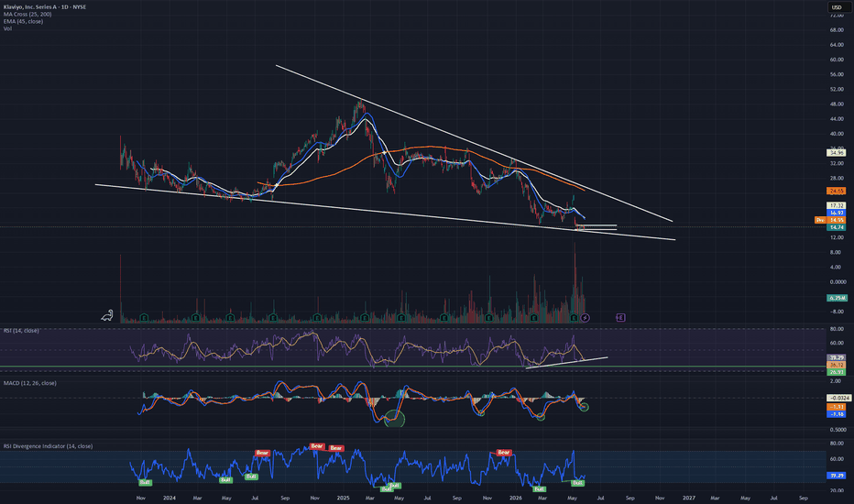854x504 pixels.
Task: Select the green circle at latest MACD cross
Action: [x=584, y=407]
